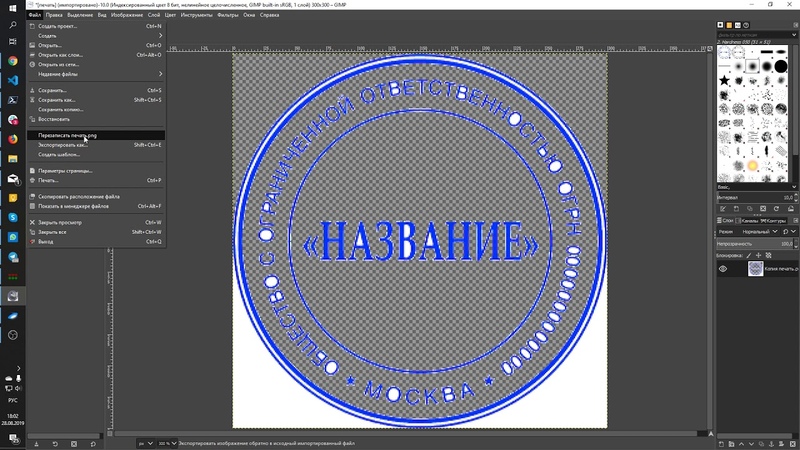
Task: Save tool preset icon in tool options
Action: click(x=36, y=444)
